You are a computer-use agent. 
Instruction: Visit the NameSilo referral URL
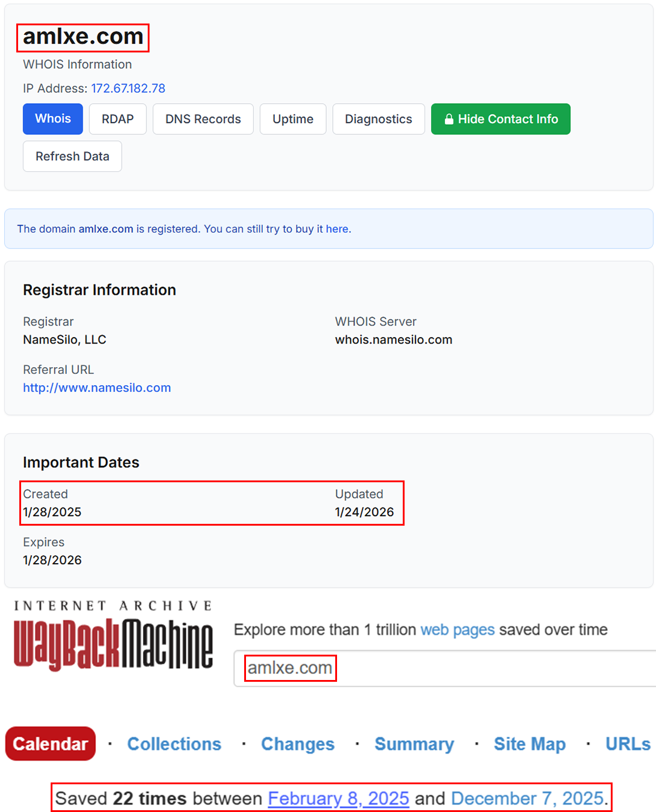point(96,388)
